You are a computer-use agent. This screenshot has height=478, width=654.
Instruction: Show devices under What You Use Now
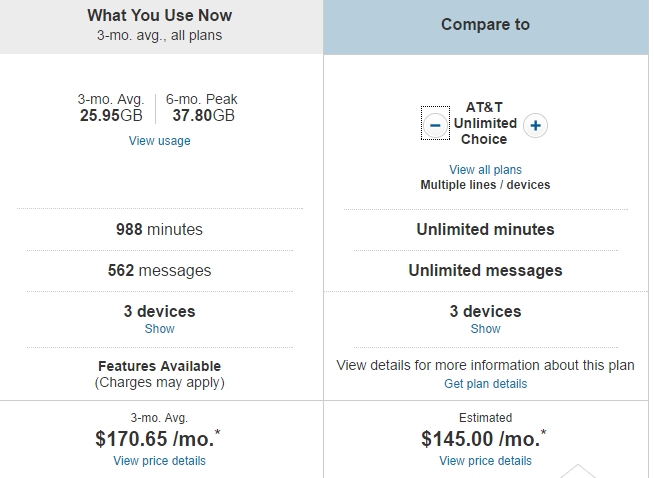[159, 329]
